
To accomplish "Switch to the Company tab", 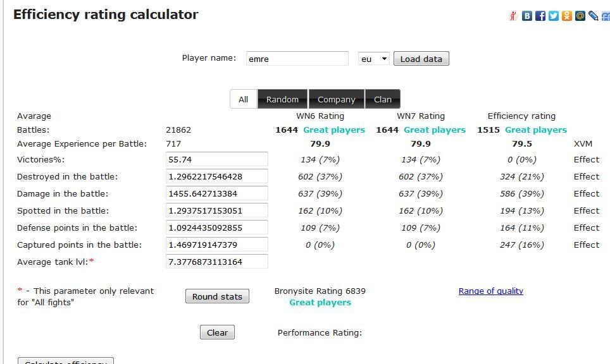I will click(x=337, y=99).
